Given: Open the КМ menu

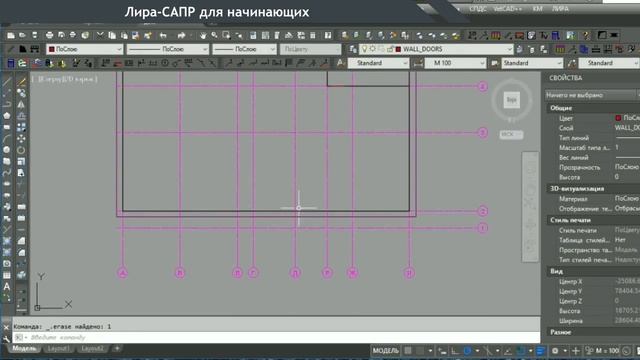Looking at the screenshot, I should [538, 9].
